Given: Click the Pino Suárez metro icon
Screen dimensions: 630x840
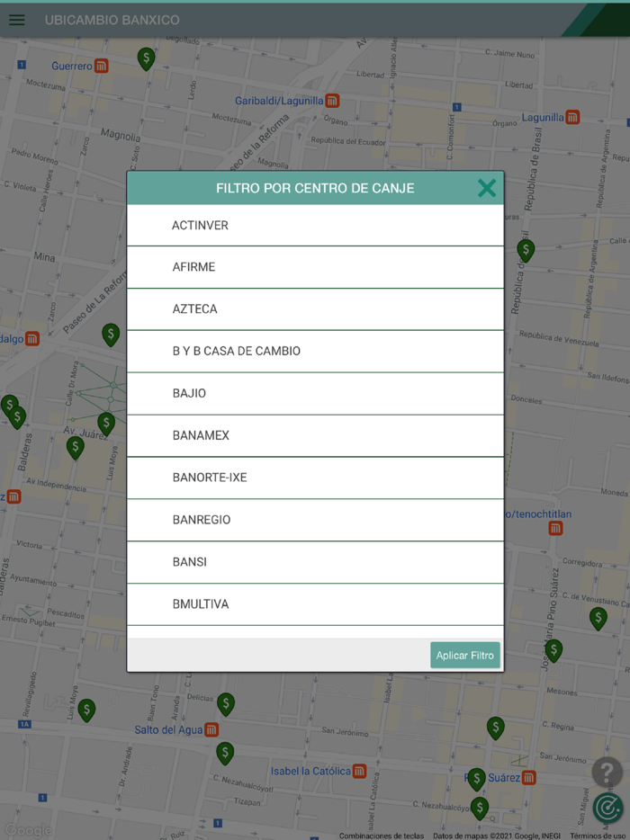Looking at the screenshot, I should [528, 777].
